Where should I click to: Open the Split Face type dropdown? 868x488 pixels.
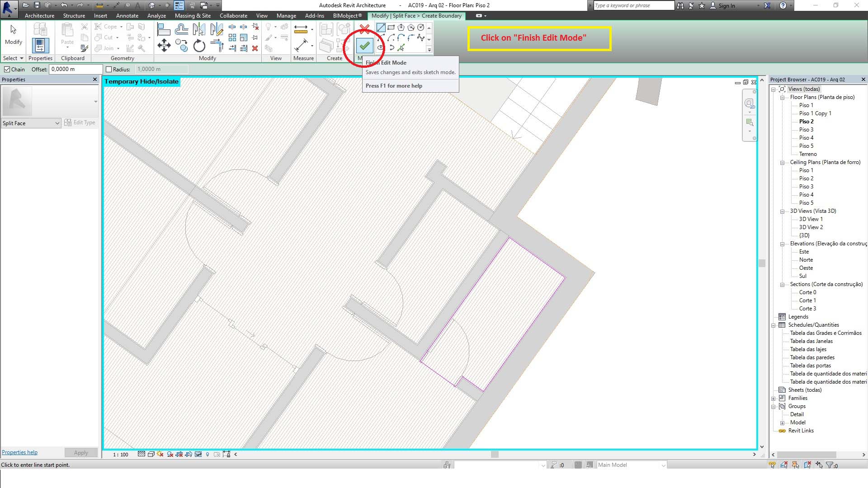[57, 123]
